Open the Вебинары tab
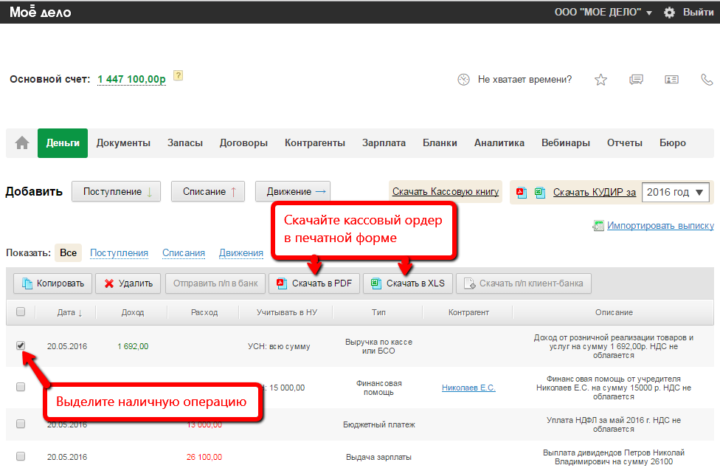Viewport: 720px width, 468px height. point(565,143)
